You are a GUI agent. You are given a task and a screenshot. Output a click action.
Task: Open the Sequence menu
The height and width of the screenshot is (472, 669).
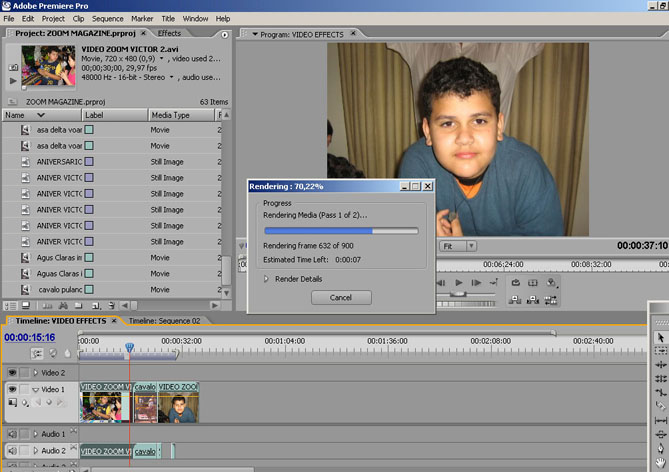[x=107, y=18]
